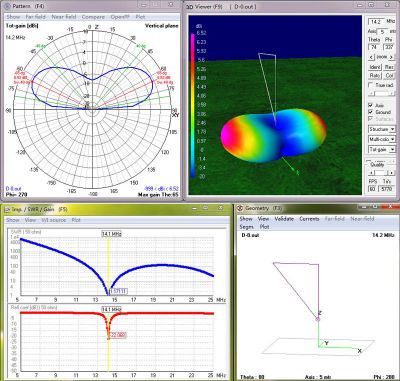400x381 pixels.
Task: Open V/I source menu in SWR window
Action: [54, 220]
